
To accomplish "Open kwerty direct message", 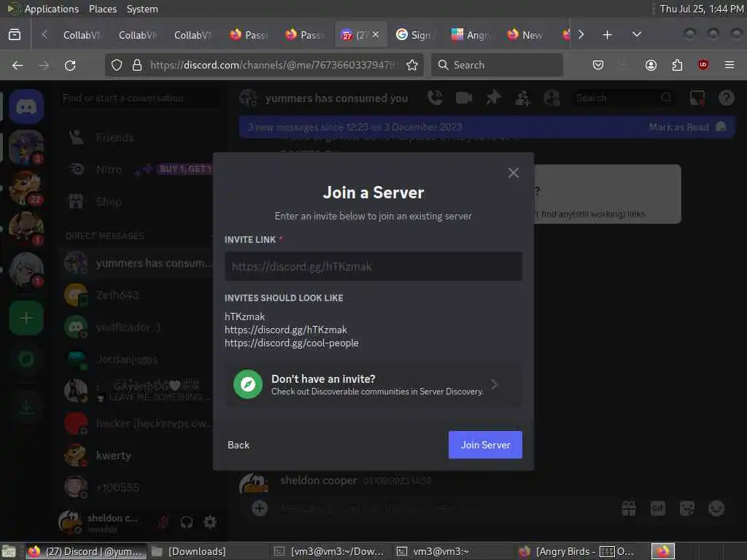I will 138,455.
